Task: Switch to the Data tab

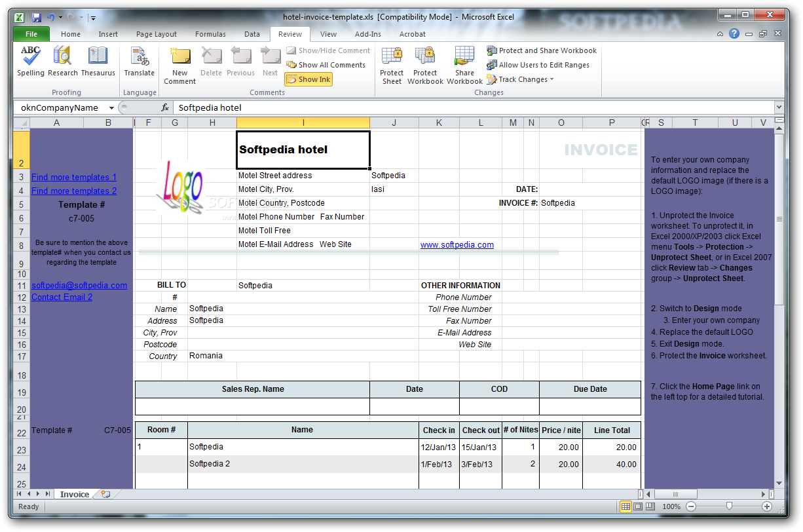Action: 252,34
